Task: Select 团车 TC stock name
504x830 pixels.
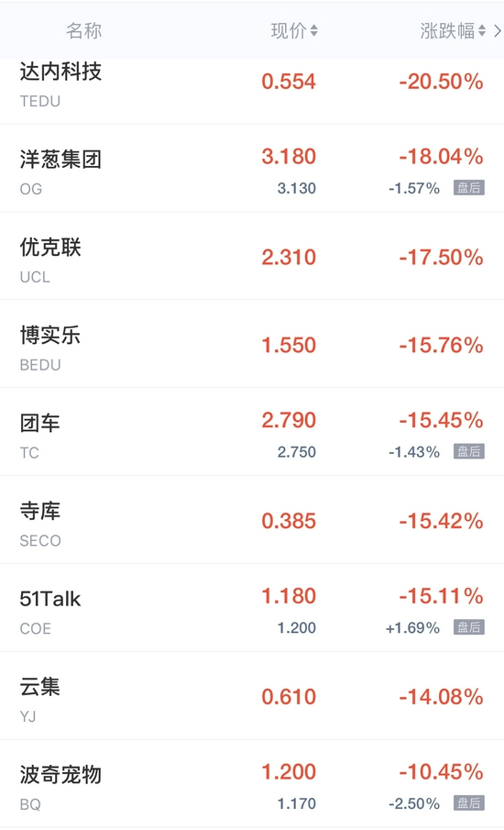Action: [x=39, y=423]
